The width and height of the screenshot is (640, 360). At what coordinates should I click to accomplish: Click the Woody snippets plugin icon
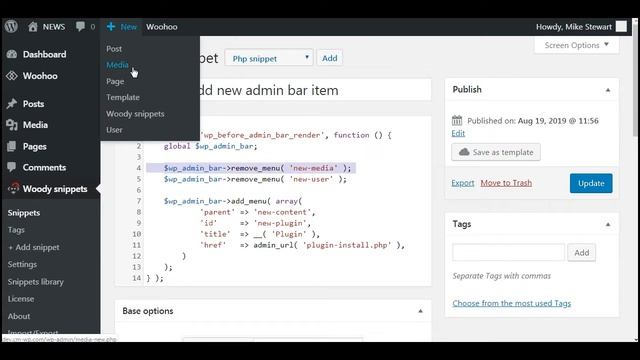[13, 189]
